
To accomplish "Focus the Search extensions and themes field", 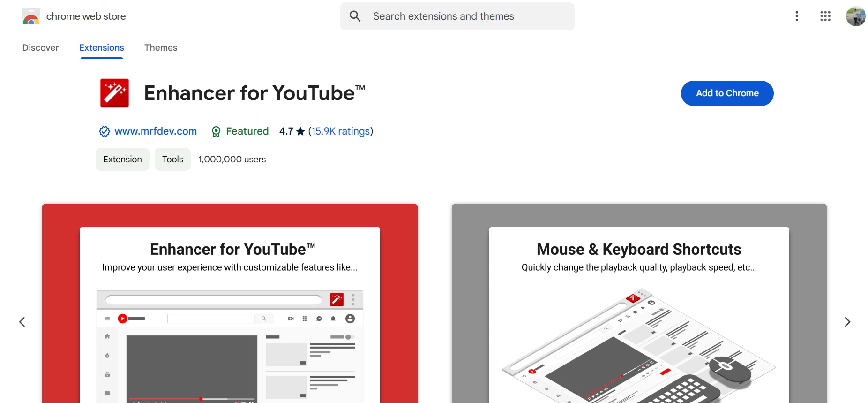I will [x=457, y=16].
